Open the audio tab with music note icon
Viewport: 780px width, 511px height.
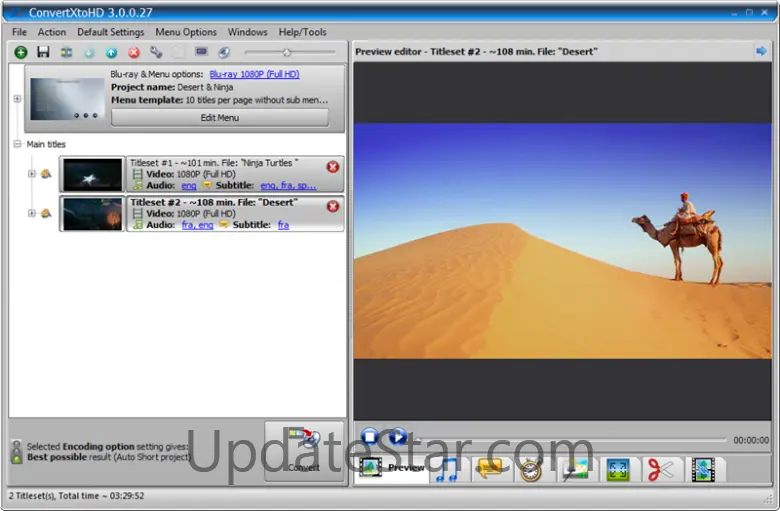coord(448,469)
